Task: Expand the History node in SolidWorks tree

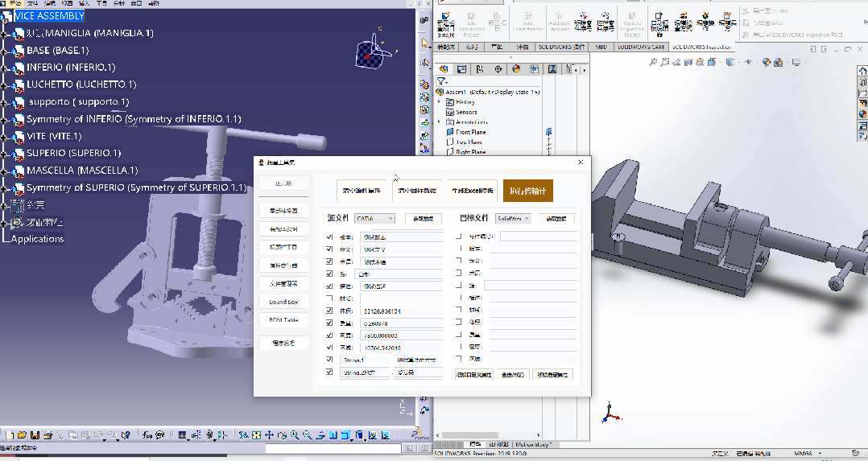Action: [440, 102]
